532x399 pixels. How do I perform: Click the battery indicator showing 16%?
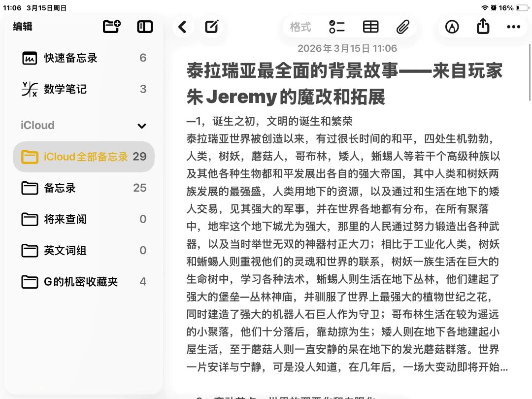tap(522, 7)
